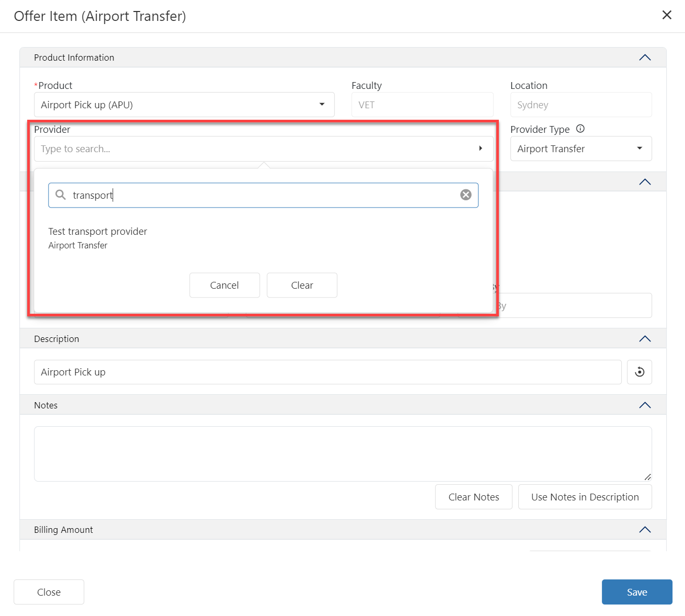
Task: Click the Description text field
Action: pos(327,372)
